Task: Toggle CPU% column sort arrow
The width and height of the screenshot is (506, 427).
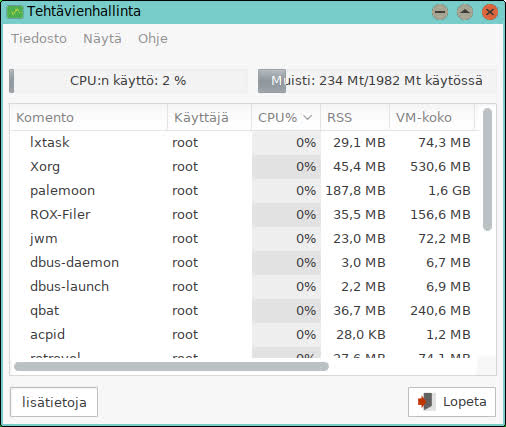Action: (x=308, y=117)
